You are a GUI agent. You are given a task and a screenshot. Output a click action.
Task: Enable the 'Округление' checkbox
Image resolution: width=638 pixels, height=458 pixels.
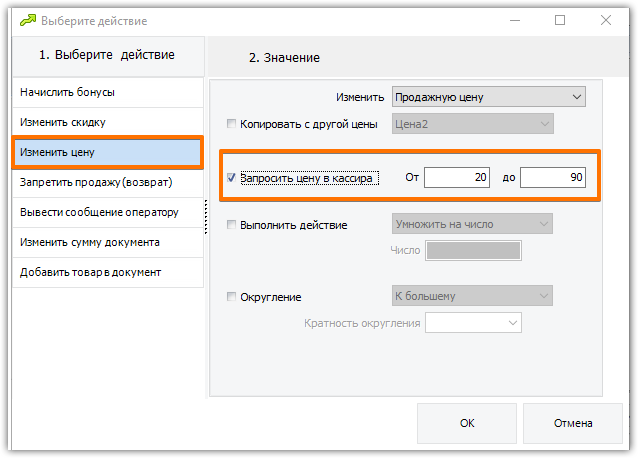pos(231,297)
